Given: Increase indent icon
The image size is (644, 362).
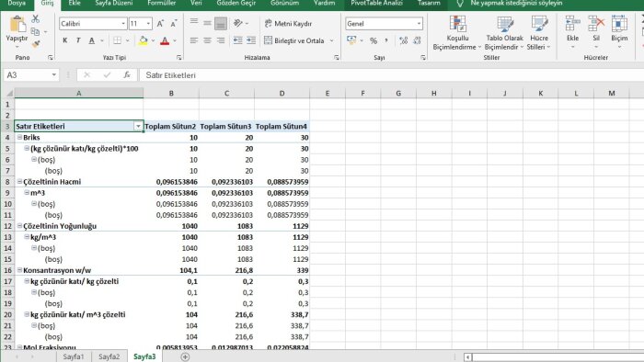Looking at the screenshot, I should click(x=251, y=40).
